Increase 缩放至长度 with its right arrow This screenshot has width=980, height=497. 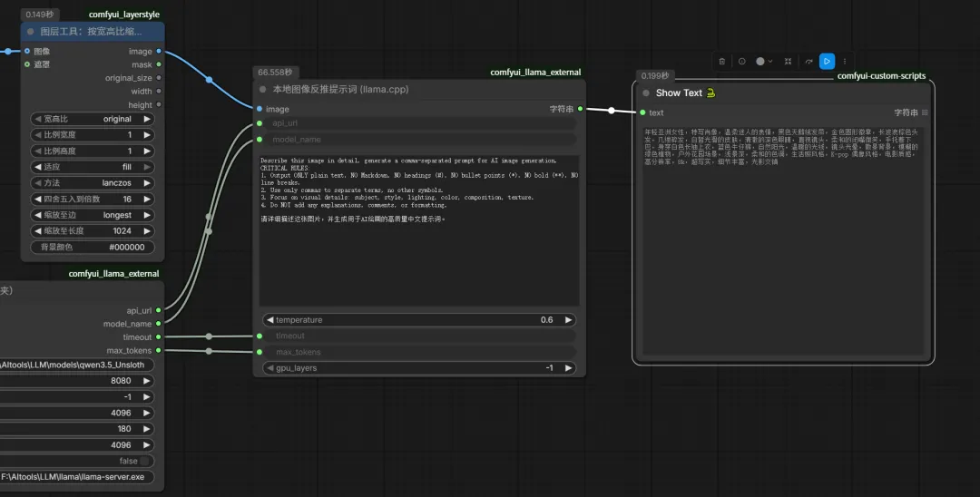[147, 231]
